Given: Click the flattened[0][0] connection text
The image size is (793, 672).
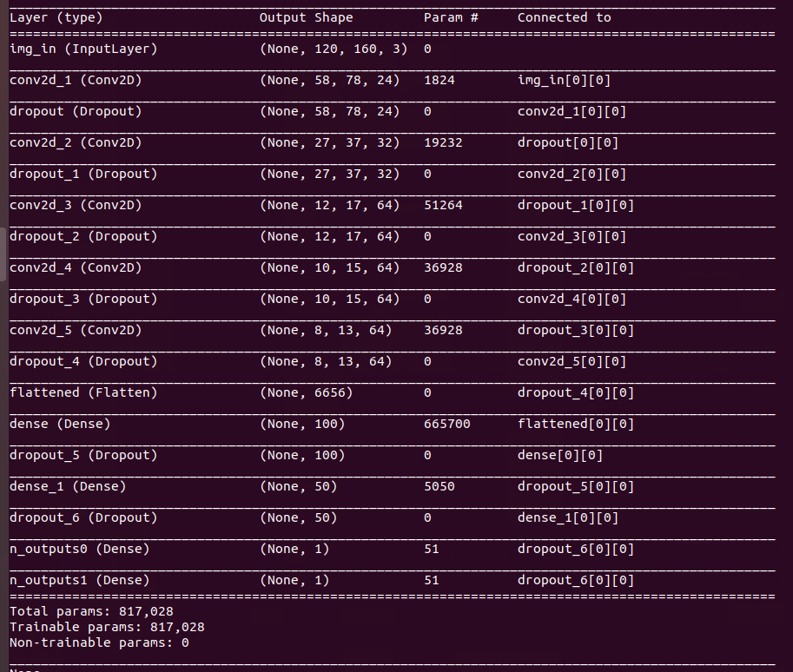Looking at the screenshot, I should 576,425.
